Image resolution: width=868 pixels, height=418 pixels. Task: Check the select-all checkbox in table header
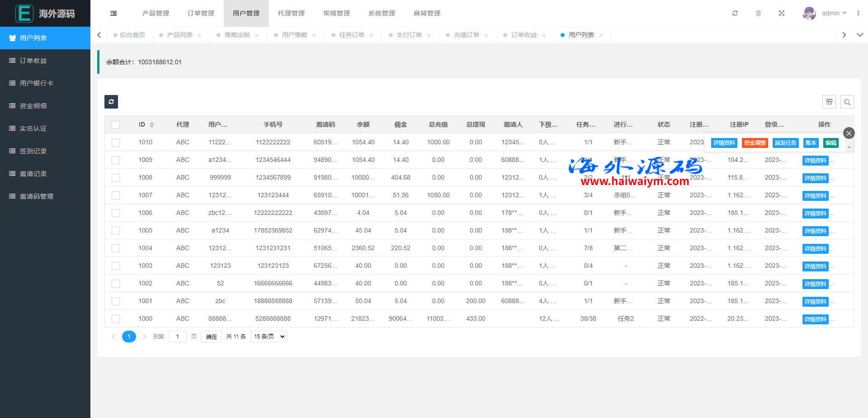click(x=116, y=125)
